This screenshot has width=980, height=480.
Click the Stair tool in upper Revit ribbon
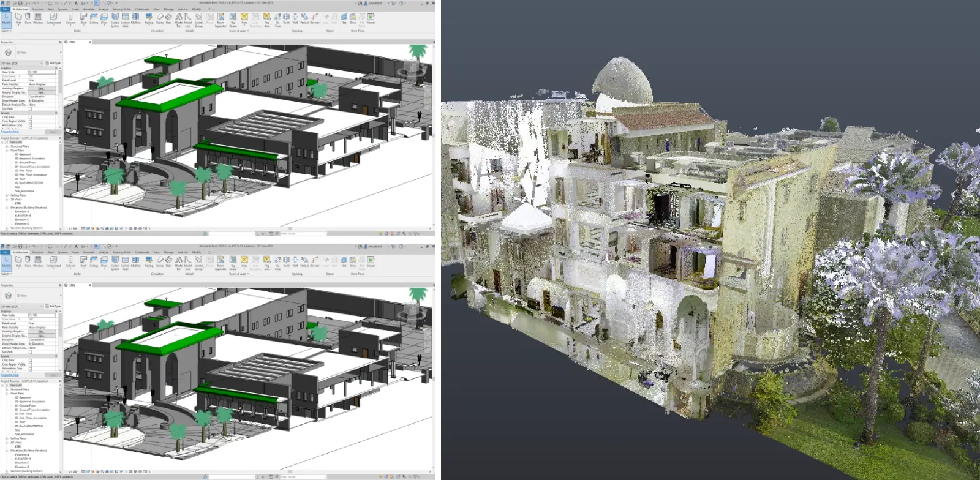(x=168, y=18)
